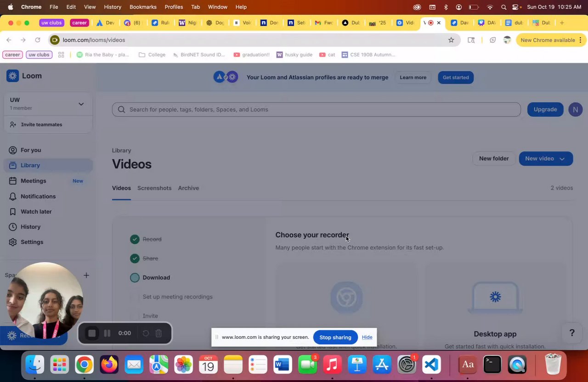Toggle the completed Share checklist step
This screenshot has height=382, width=588.
coord(135,258)
